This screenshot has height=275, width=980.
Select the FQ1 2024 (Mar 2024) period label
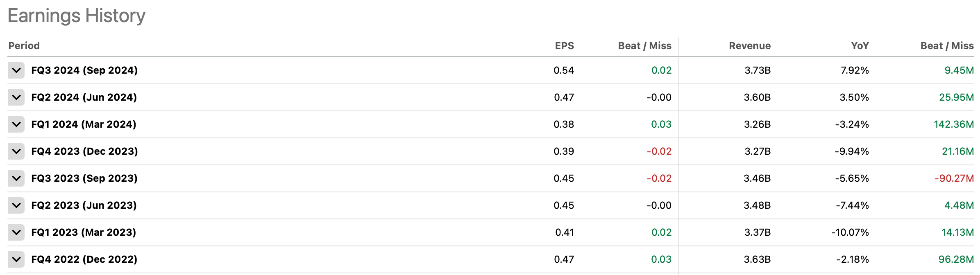tap(84, 124)
